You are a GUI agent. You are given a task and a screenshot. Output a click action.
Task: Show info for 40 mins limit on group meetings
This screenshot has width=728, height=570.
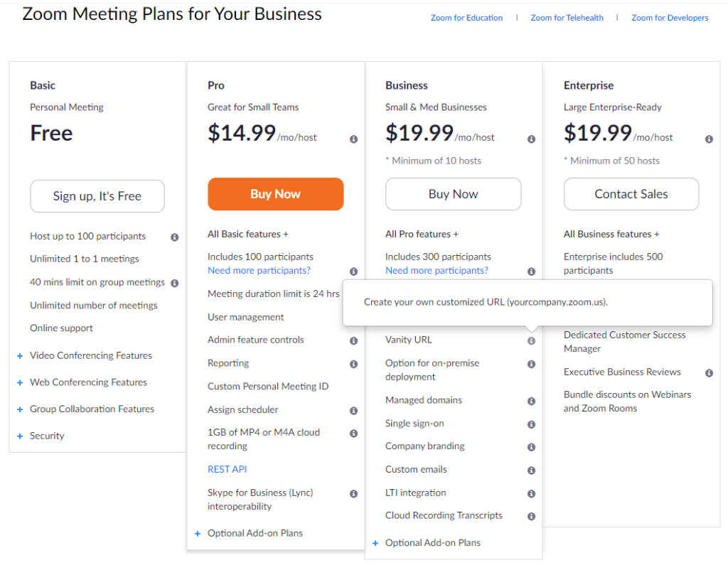(x=175, y=283)
